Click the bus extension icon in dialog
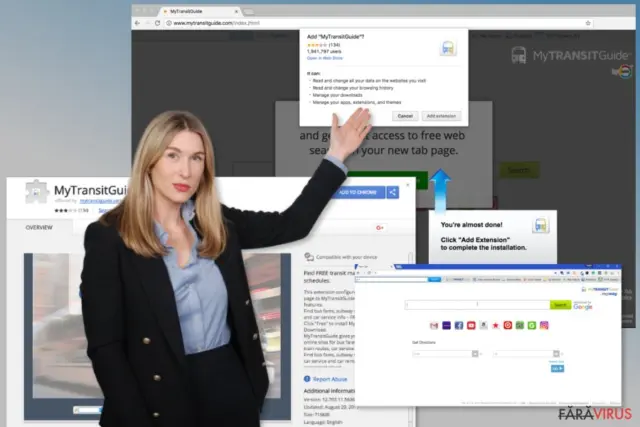This screenshot has height=427, width=640. (448, 49)
